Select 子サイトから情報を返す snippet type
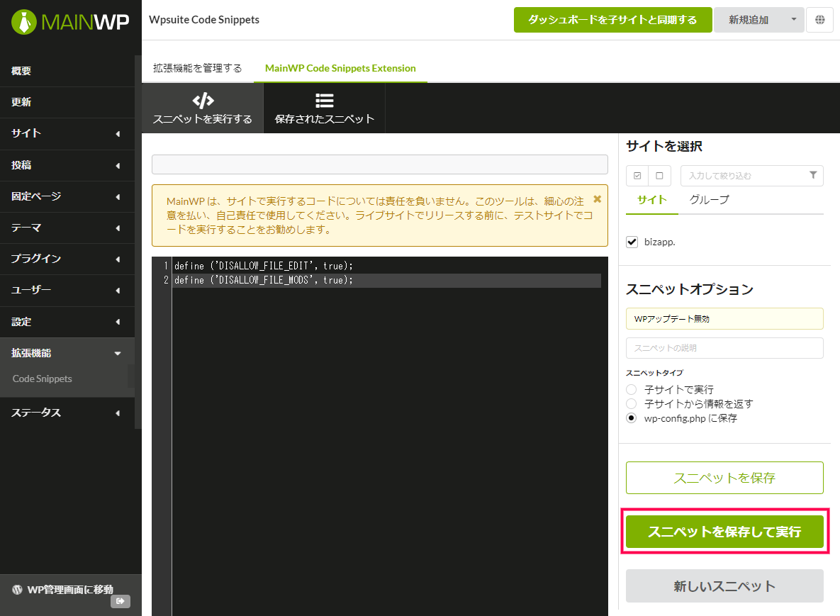Screen dimensions: 840x616 [632, 404]
